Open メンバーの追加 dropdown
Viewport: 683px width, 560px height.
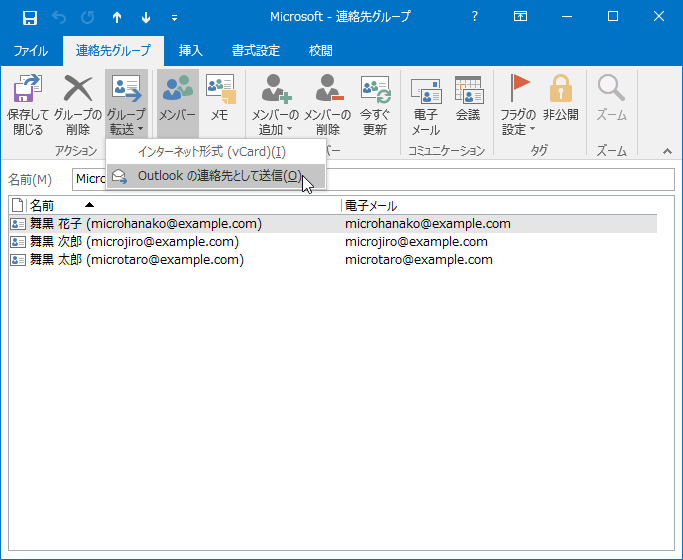click(275, 105)
